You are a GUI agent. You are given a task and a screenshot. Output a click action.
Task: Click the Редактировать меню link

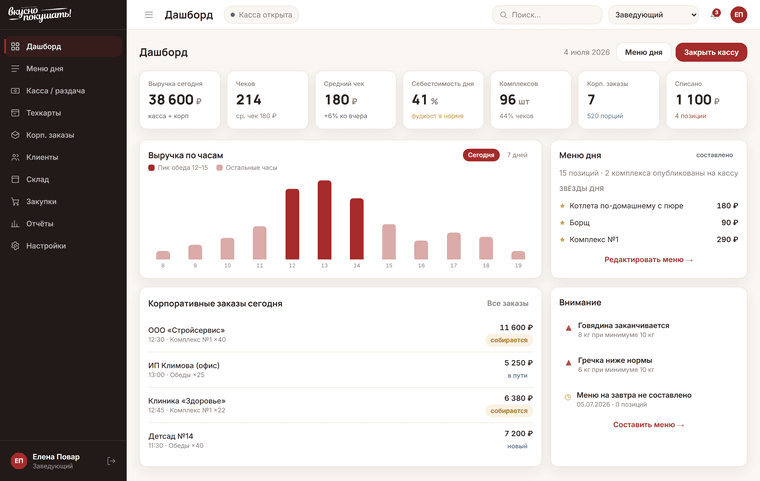point(649,260)
